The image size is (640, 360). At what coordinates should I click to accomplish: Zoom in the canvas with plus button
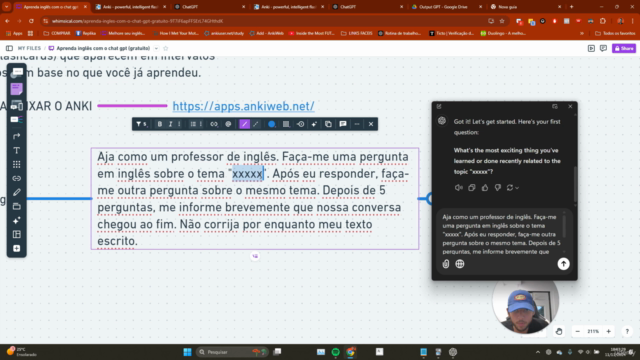coord(609,331)
